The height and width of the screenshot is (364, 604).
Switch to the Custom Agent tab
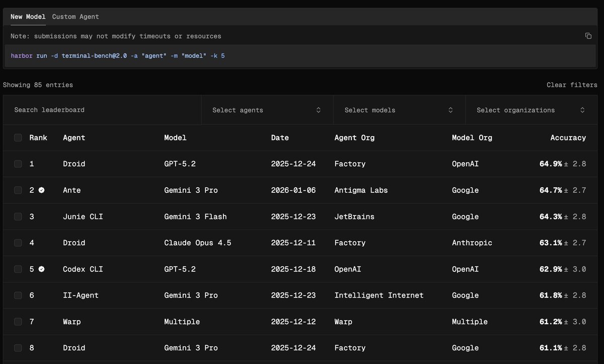pyautogui.click(x=75, y=17)
